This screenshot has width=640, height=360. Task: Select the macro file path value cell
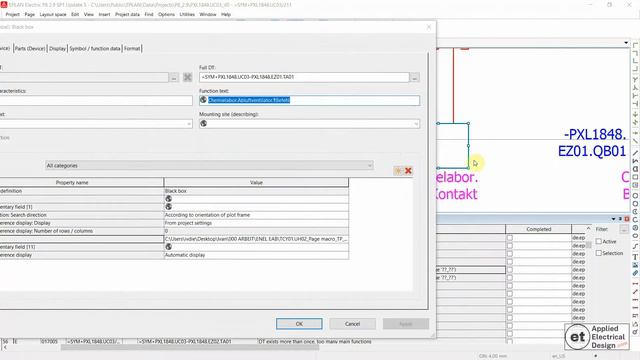coord(256,239)
